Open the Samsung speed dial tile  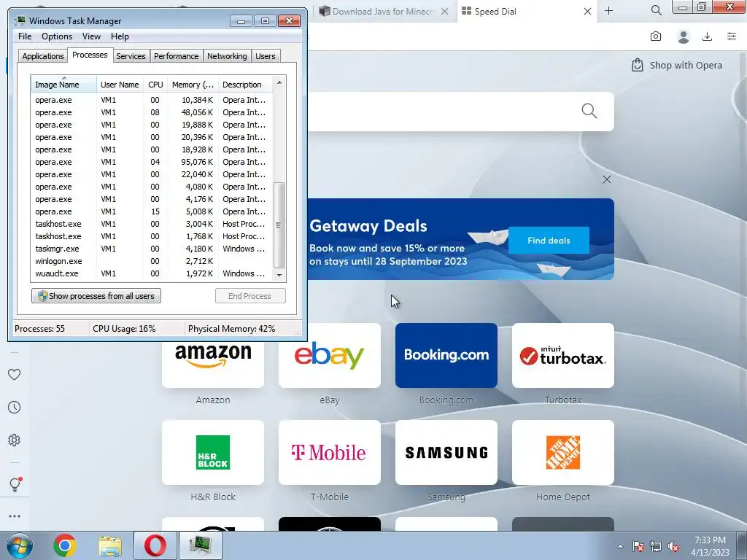446,452
